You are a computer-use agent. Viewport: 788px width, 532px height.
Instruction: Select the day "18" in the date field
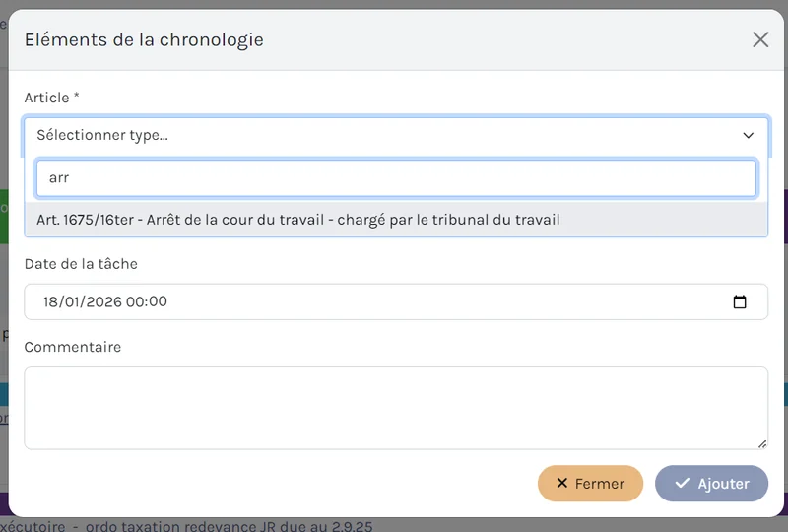(52, 302)
